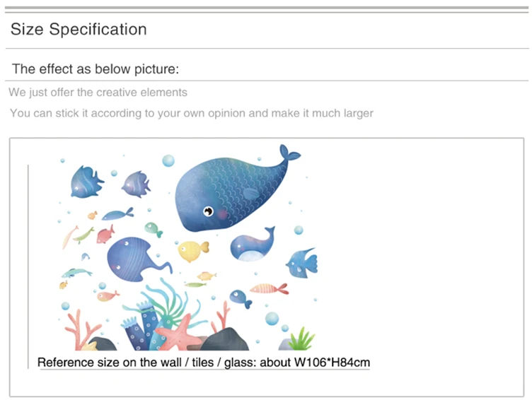Click the green seagrass tuft
The image size is (532, 400).
click(302, 339)
